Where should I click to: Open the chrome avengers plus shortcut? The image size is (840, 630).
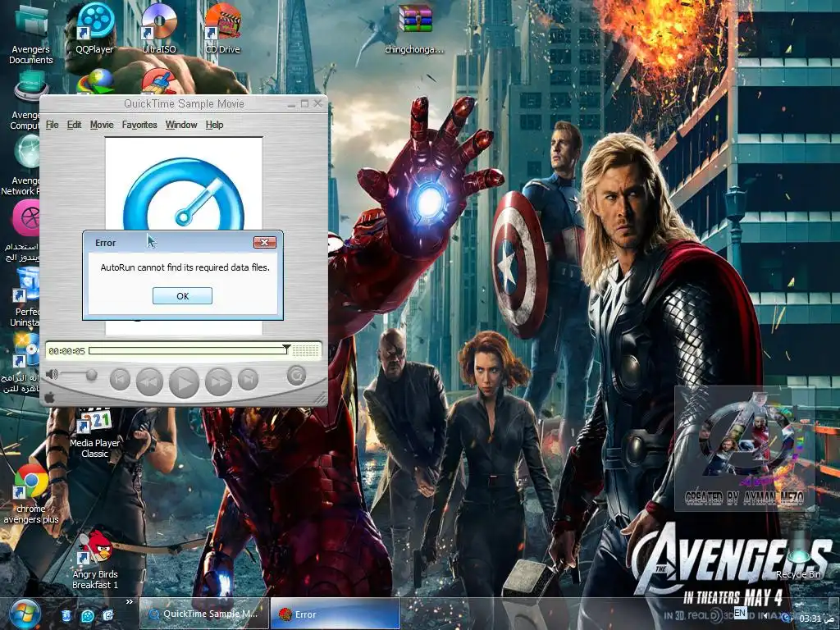[x=30, y=493]
